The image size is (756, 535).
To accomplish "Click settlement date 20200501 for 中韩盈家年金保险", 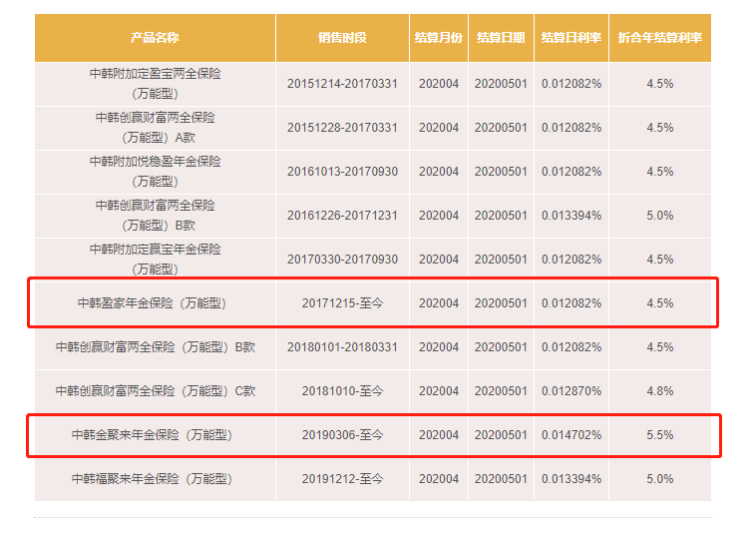I will click(501, 303).
